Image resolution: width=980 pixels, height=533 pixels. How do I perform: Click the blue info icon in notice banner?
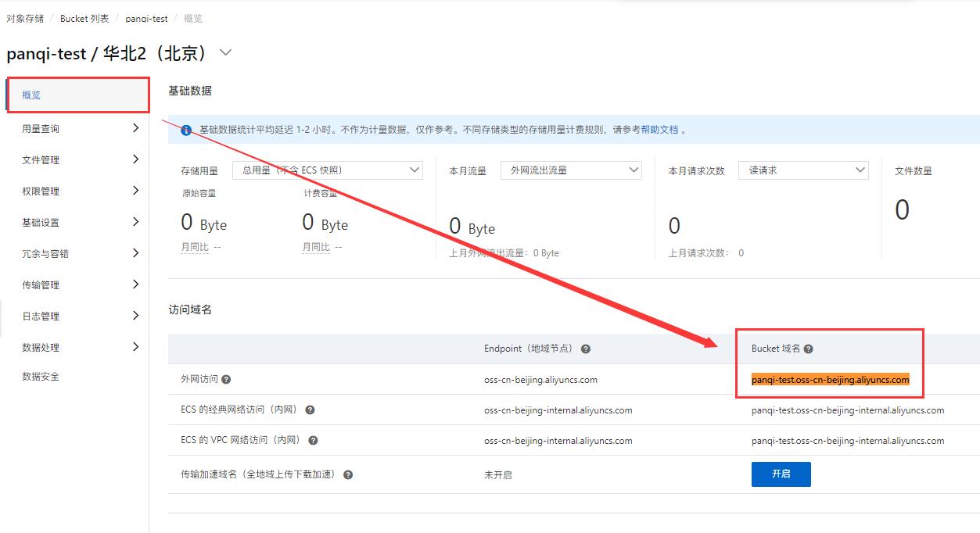[186, 131]
